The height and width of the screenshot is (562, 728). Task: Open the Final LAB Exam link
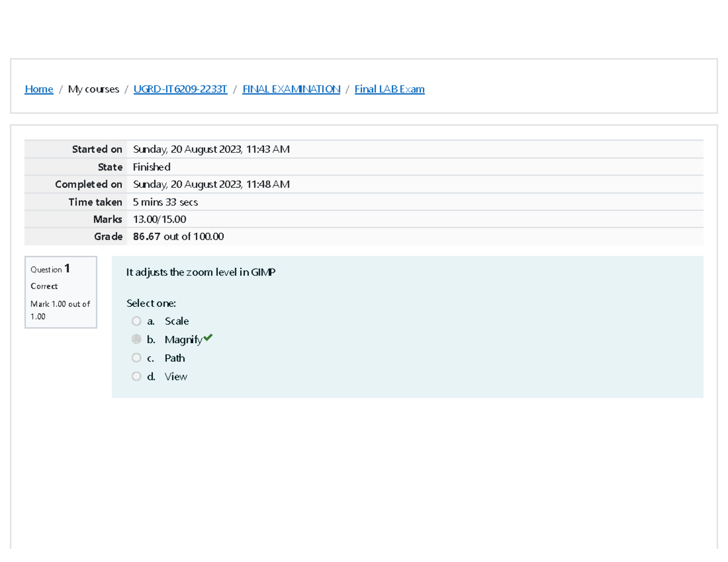[389, 89]
